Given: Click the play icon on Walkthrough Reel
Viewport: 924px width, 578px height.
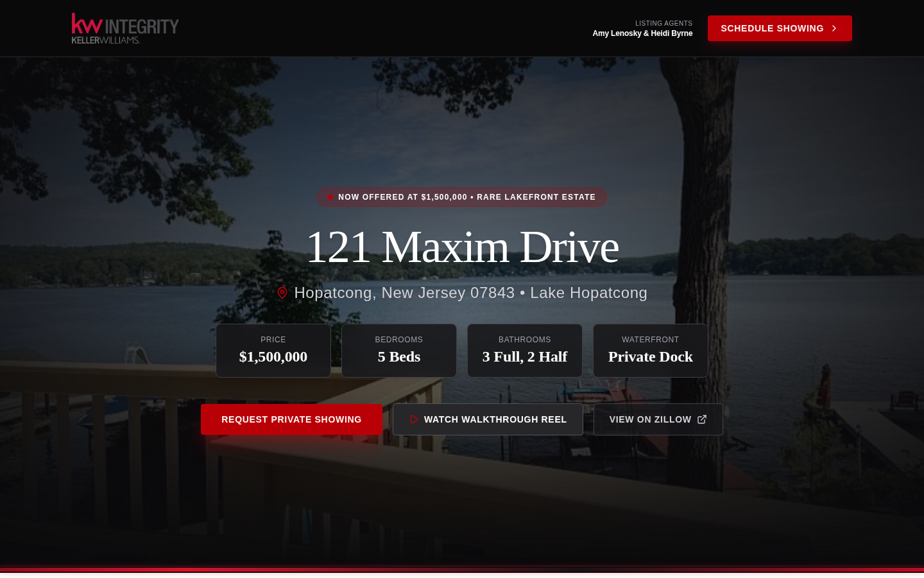Looking at the screenshot, I should click(414, 419).
